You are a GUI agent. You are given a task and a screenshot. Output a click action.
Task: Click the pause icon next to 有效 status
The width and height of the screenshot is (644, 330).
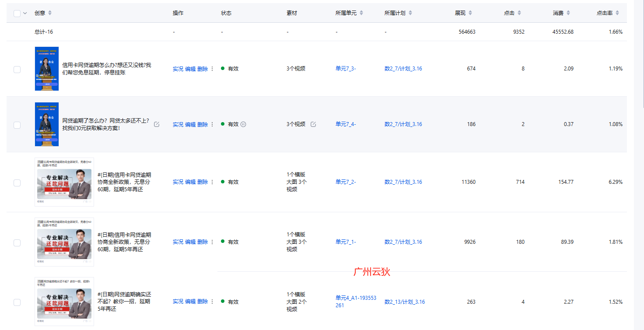click(x=243, y=124)
